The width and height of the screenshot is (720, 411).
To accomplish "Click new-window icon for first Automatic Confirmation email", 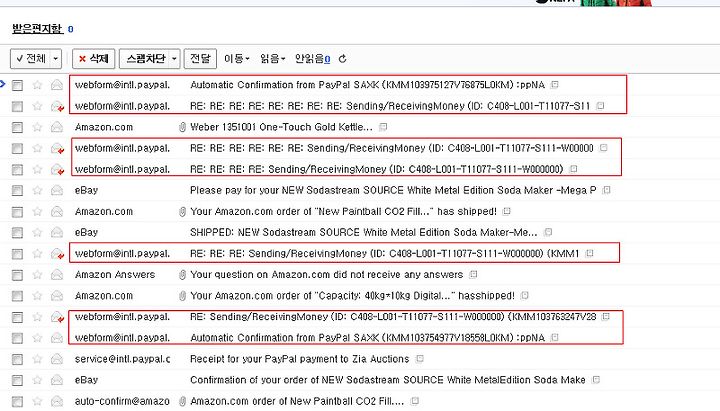I will click(555, 84).
